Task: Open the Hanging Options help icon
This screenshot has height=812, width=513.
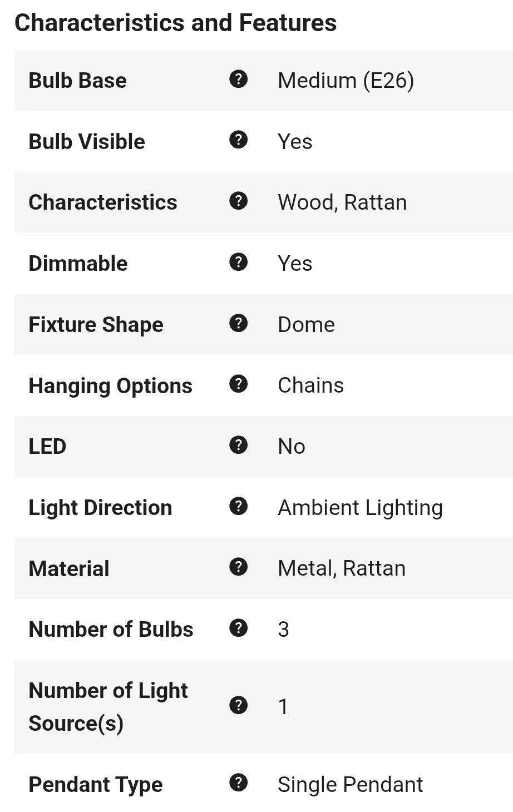Action: tap(238, 384)
